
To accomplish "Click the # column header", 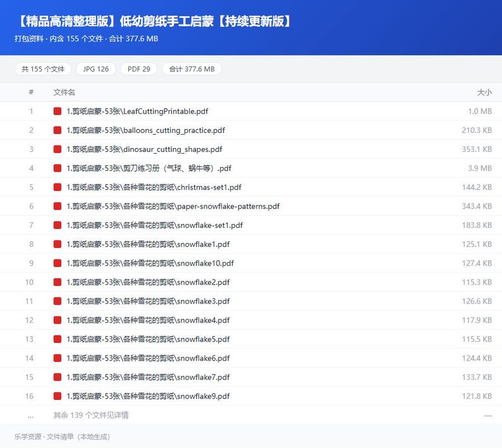I will pos(31,92).
